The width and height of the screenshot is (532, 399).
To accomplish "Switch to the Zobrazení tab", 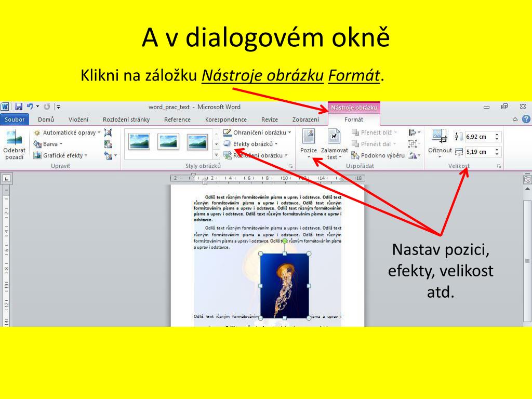I will [x=305, y=119].
